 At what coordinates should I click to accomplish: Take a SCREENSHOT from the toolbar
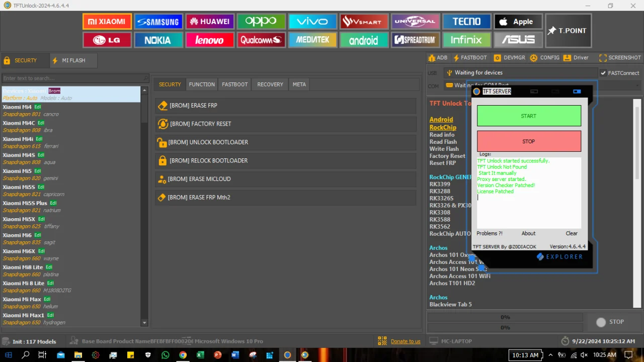point(620,58)
